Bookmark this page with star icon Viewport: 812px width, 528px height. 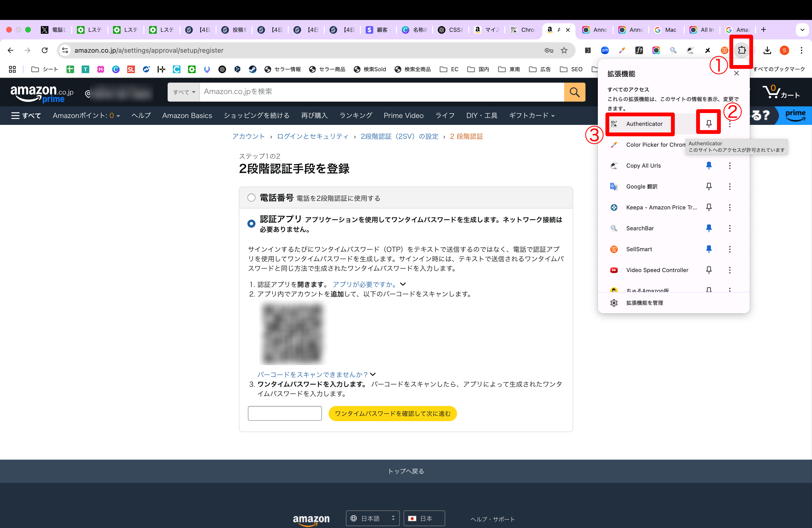point(564,50)
